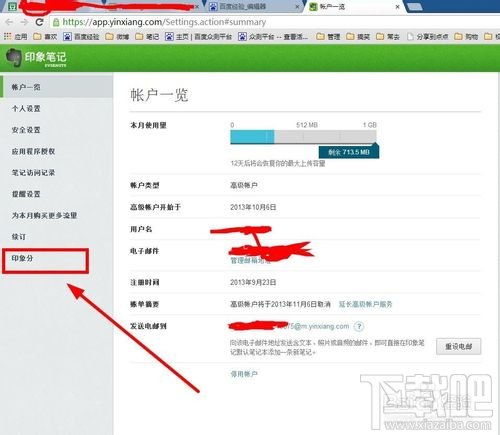Click the 延长高级帐户服务 link

tap(366, 304)
